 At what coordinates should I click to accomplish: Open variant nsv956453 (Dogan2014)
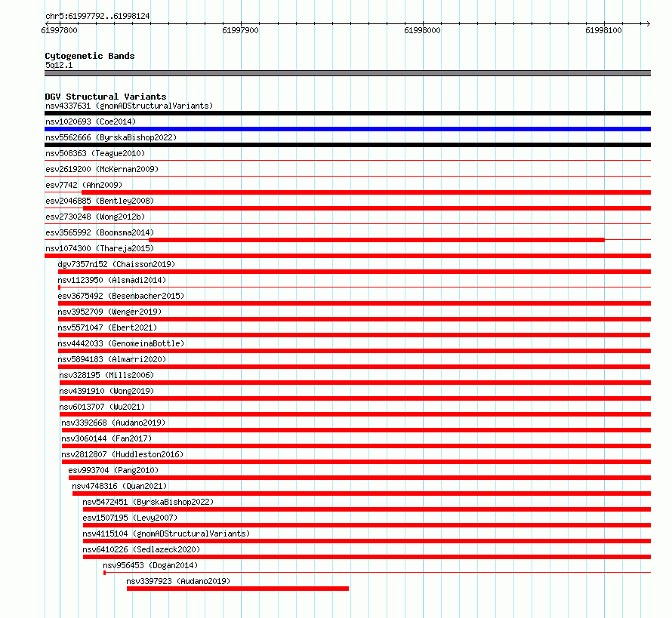[150, 565]
